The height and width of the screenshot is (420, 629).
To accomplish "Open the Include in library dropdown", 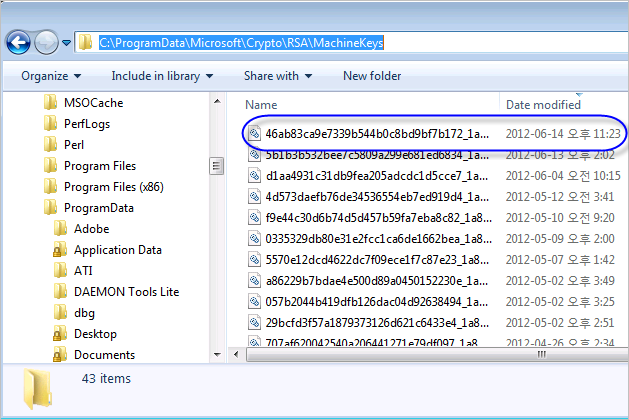I will point(162,76).
